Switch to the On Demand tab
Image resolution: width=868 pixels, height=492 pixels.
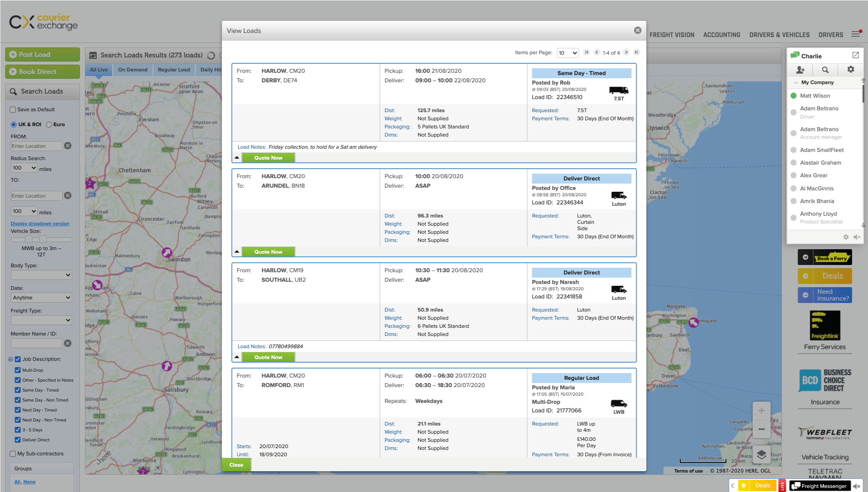point(132,70)
